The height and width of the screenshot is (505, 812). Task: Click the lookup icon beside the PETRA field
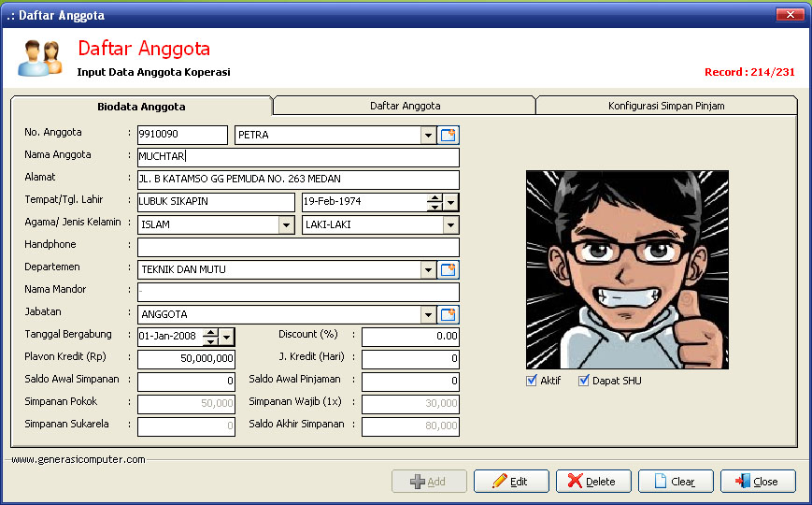point(449,136)
